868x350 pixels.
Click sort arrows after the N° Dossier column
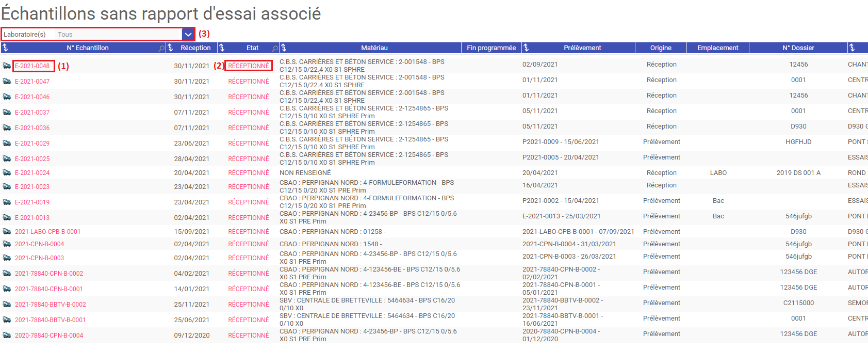coord(852,48)
